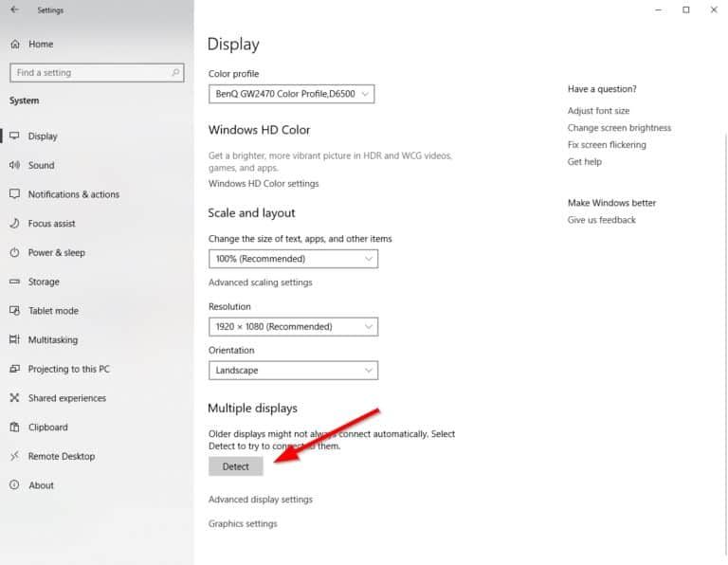Expand the Landscape orientation dropdown
Screen dimensions: 728x565
coord(293,371)
